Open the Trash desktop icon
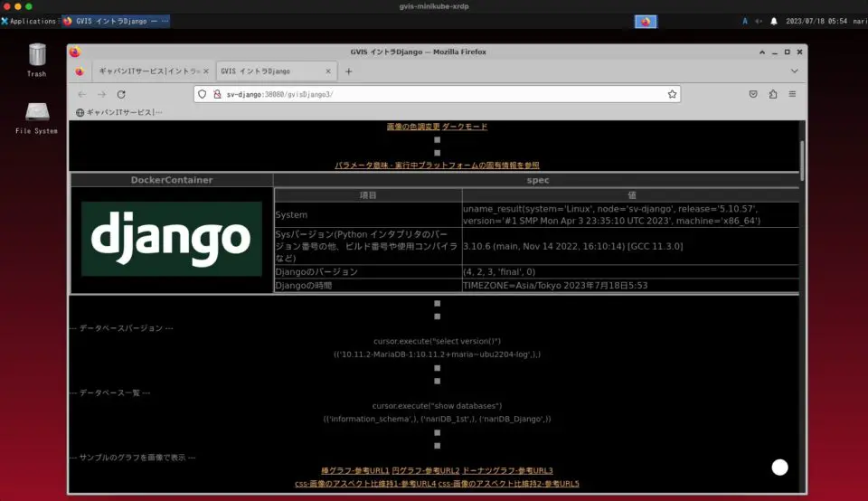Viewport: 868px width, 501px height. pos(36,56)
